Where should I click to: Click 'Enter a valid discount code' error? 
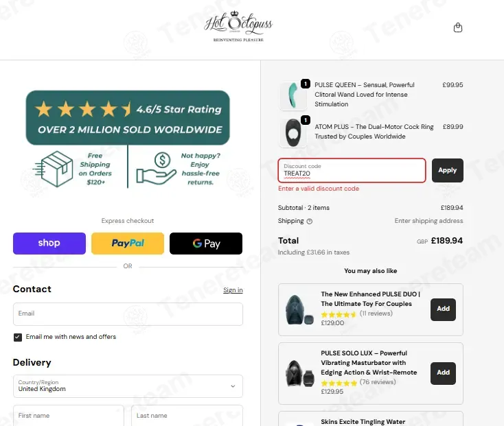(x=319, y=189)
